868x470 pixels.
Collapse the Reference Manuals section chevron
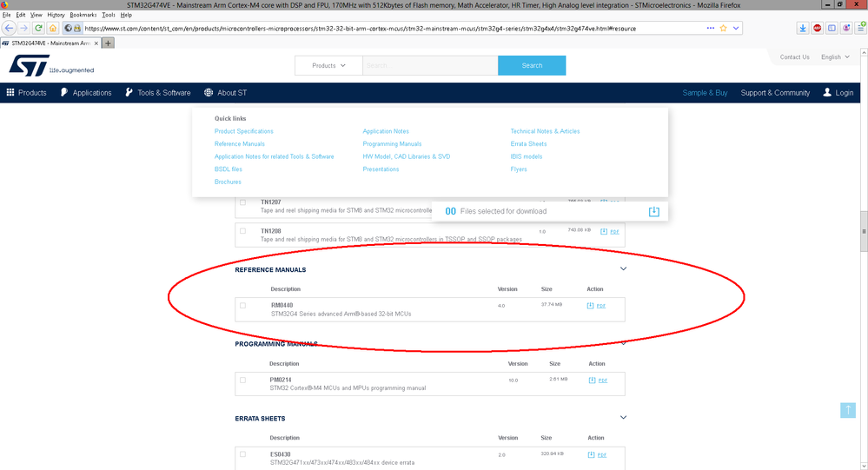coord(623,269)
